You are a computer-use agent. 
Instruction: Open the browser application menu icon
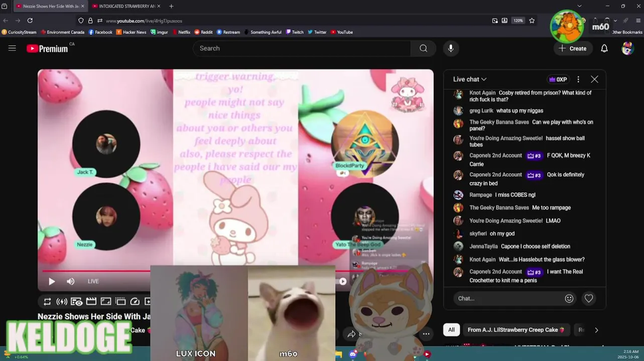coord(638,21)
